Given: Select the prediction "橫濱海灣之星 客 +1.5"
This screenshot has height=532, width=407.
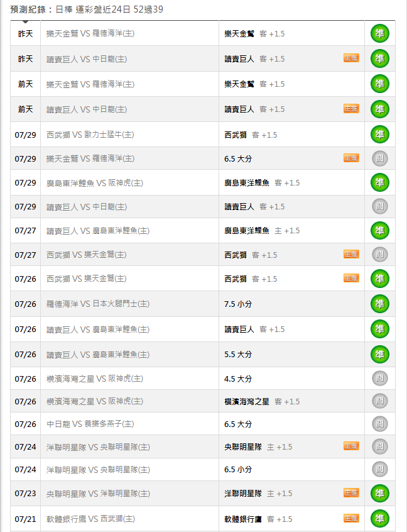Looking at the screenshot, I should pos(262,402).
